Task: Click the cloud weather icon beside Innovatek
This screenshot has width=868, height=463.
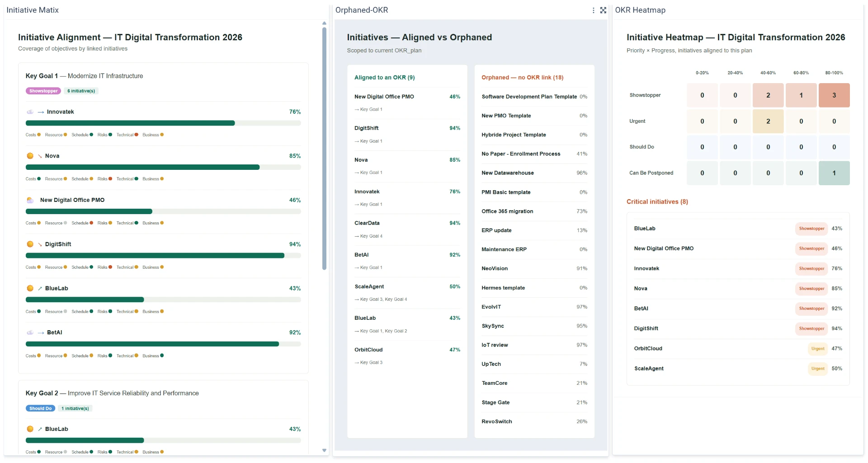Action: tap(30, 112)
